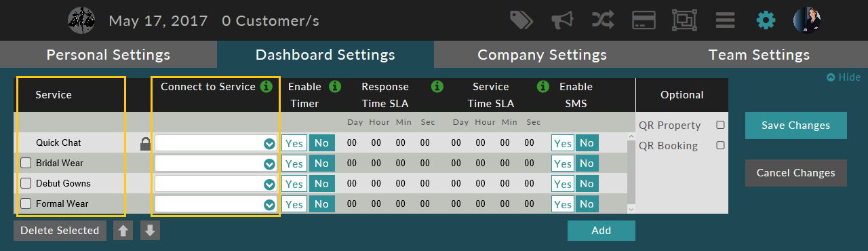The image size is (868, 251).
Task: Enable SMS Yes for Quick Chat
Action: (563, 143)
